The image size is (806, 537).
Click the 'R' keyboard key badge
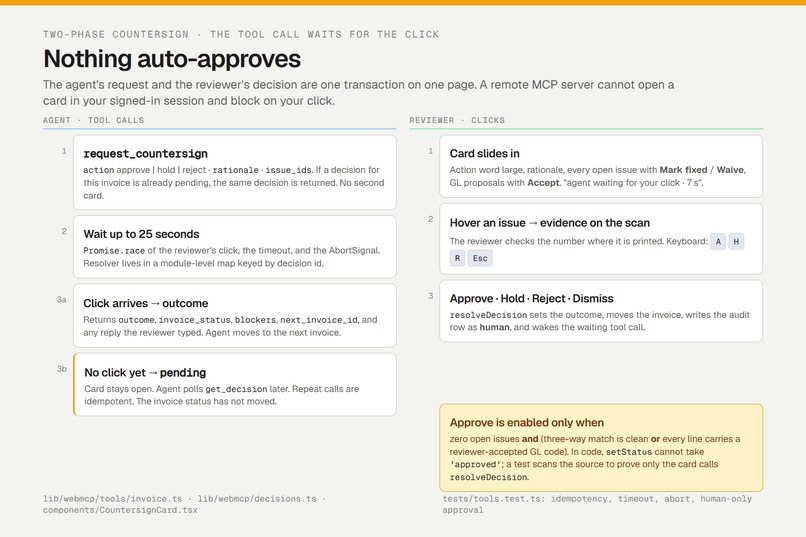tap(457, 258)
